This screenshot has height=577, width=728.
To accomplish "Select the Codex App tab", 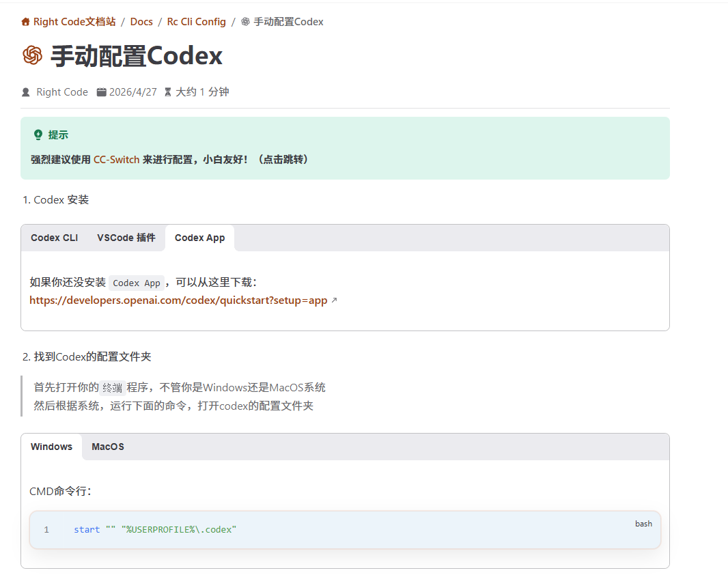I will tap(199, 238).
